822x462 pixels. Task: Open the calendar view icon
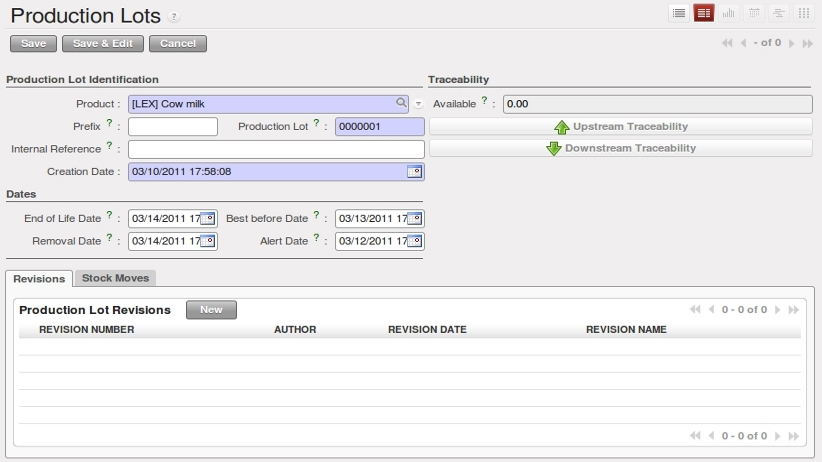(753, 13)
